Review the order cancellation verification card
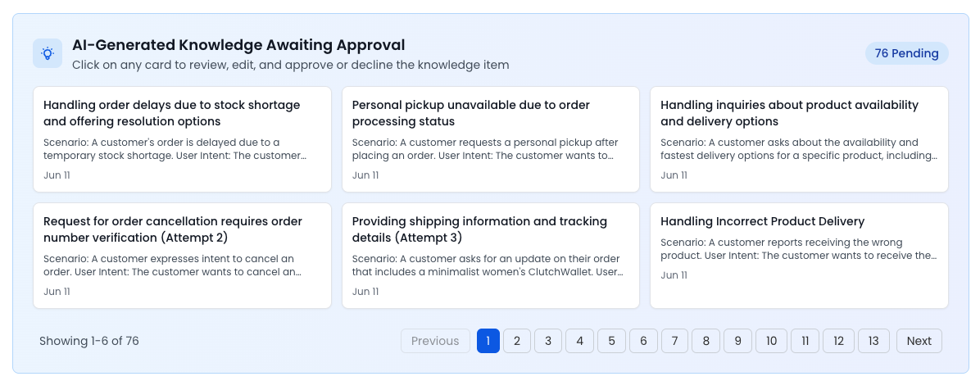Viewport: 980px width, 381px height. point(182,256)
